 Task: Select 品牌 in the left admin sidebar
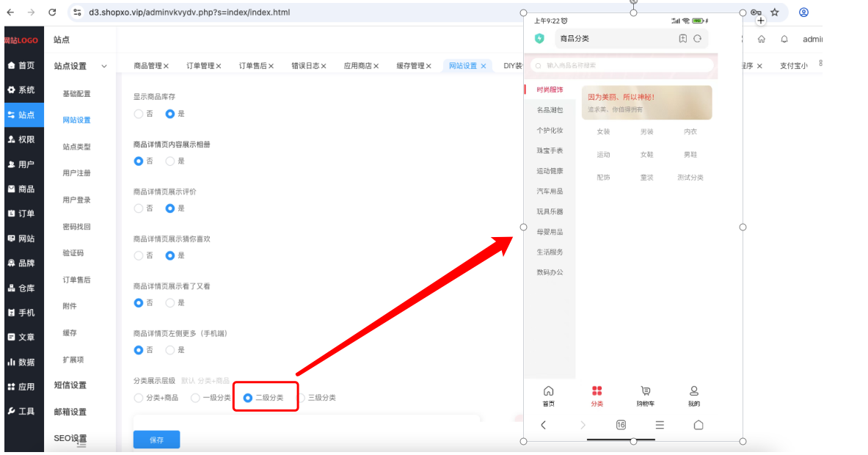pos(21,263)
